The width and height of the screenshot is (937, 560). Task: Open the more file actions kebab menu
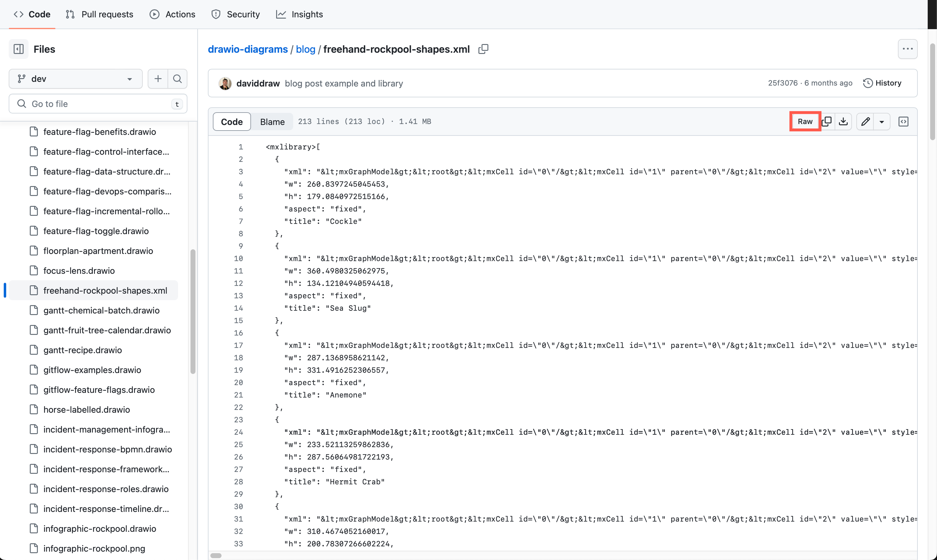point(908,49)
